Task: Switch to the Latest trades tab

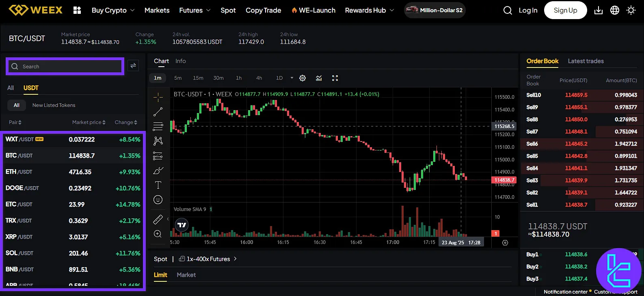Action: (586, 61)
